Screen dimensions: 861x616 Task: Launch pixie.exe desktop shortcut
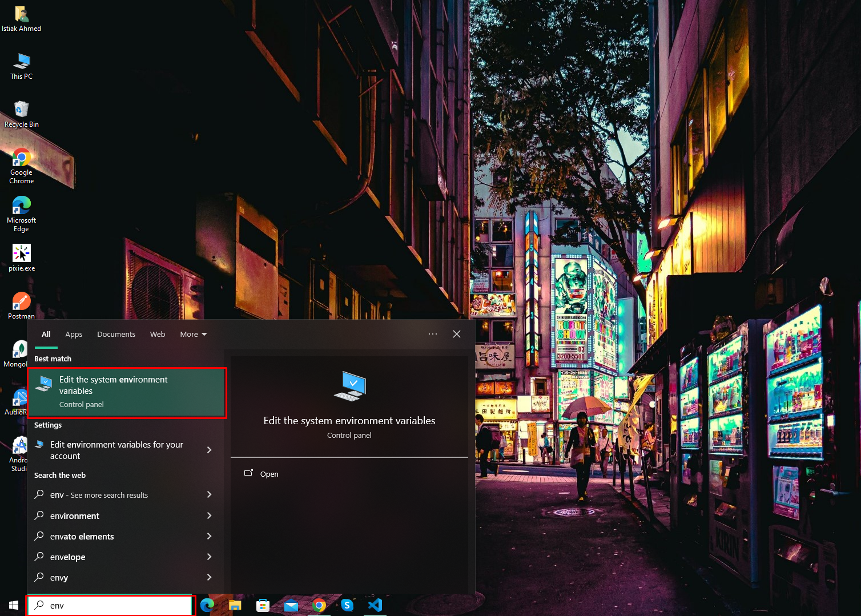[21, 257]
